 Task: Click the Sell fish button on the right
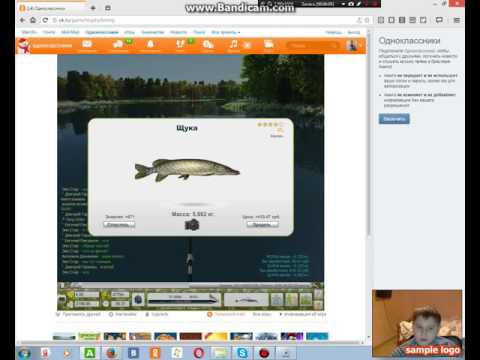[262, 224]
